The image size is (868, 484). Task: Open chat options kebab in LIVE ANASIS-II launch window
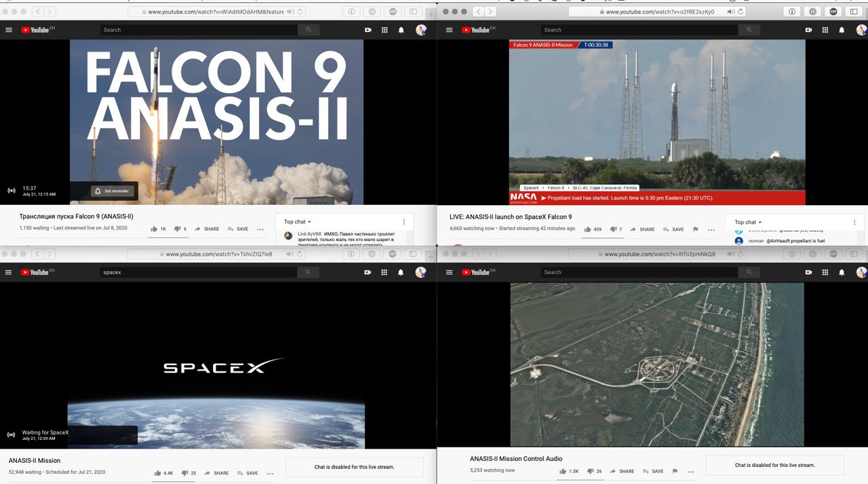[x=854, y=222]
